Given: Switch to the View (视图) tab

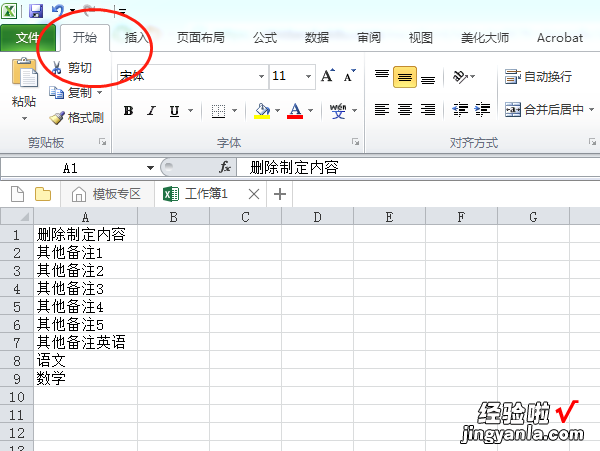Looking at the screenshot, I should pyautogui.click(x=421, y=37).
